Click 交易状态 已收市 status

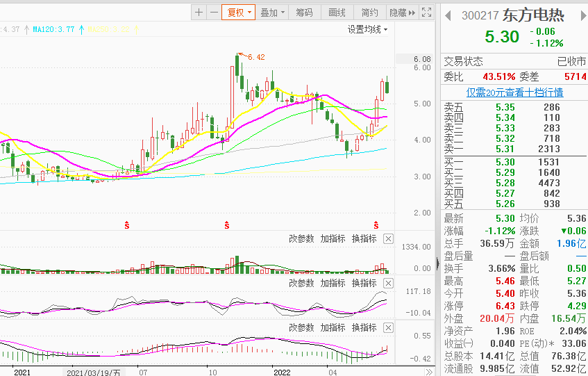pos(571,61)
